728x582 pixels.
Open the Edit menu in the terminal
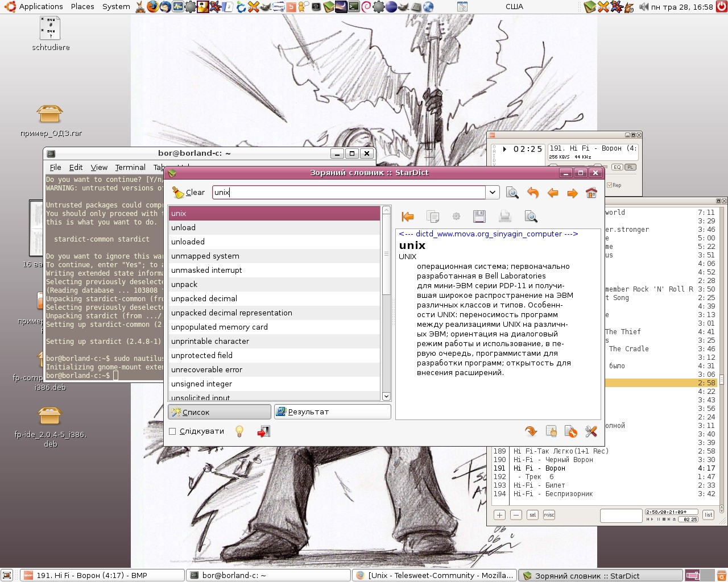[x=76, y=168]
